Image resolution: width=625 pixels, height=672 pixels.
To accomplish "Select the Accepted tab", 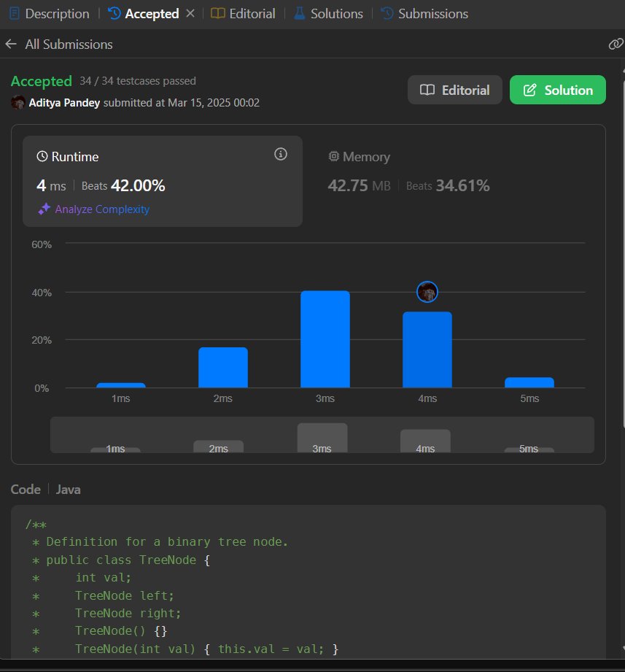I will pos(144,14).
